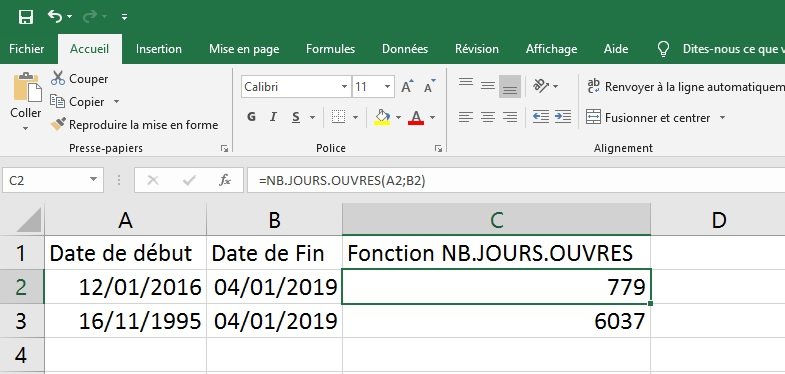This screenshot has height=374, width=785.
Task: Select cell containing 16/11/1995
Action: coord(125,321)
